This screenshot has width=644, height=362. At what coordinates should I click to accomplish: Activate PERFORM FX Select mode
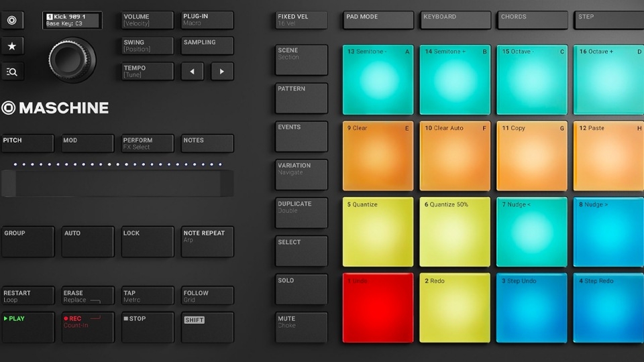click(x=147, y=143)
